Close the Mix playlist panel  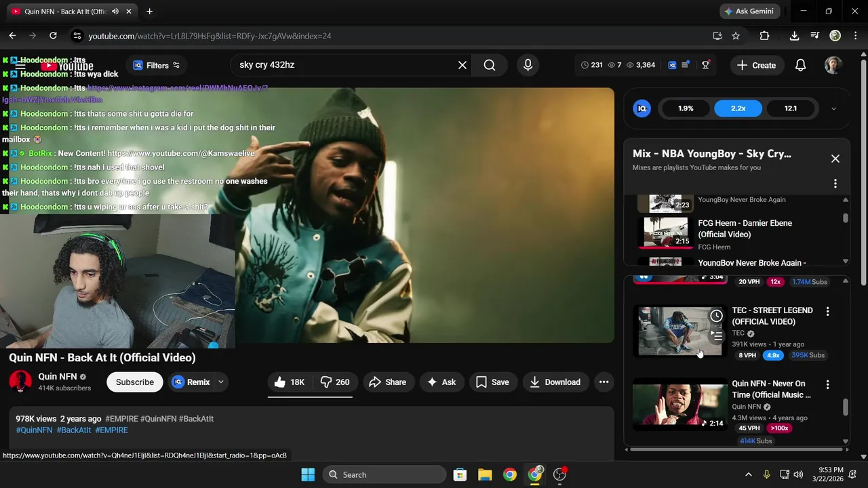point(835,159)
